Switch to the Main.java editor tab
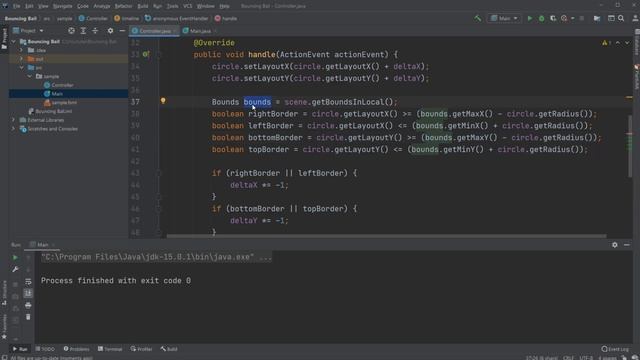Screen dimensions: 640x360 [x=200, y=31]
